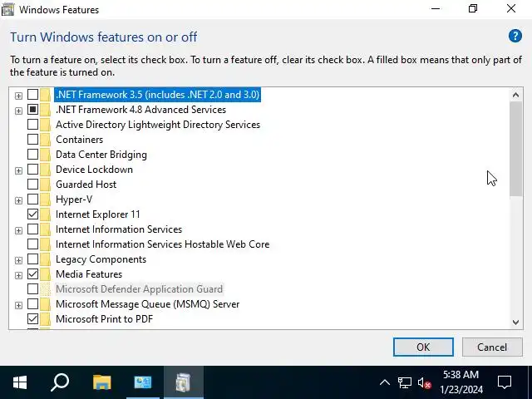532x399 pixels.
Task: Uncheck the Media Features checkbox
Action: (x=32, y=273)
